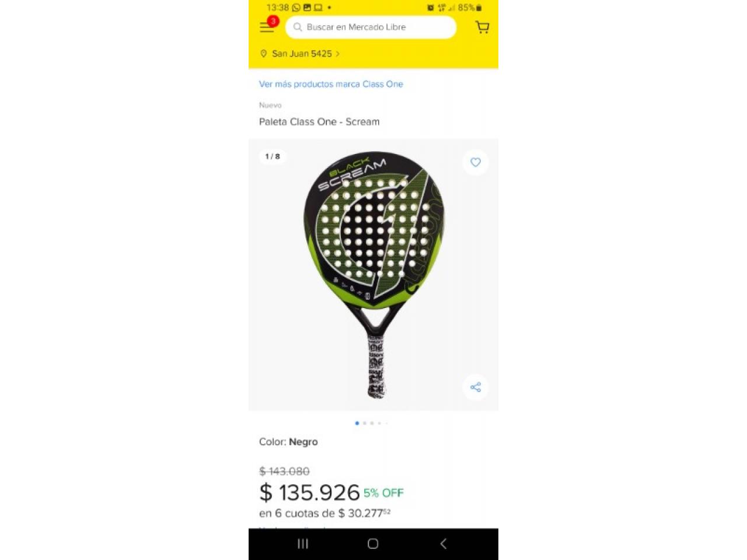Tap the Black Scream paddle product image
The width and height of the screenshot is (747, 560).
pyautogui.click(x=374, y=274)
